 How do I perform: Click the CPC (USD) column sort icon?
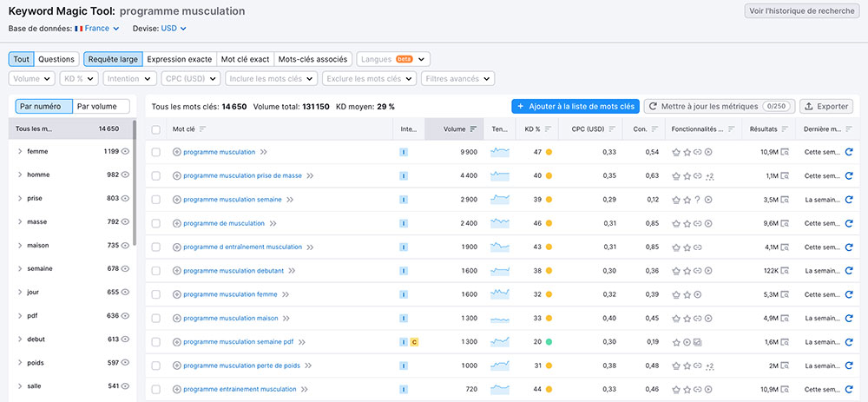tap(612, 129)
